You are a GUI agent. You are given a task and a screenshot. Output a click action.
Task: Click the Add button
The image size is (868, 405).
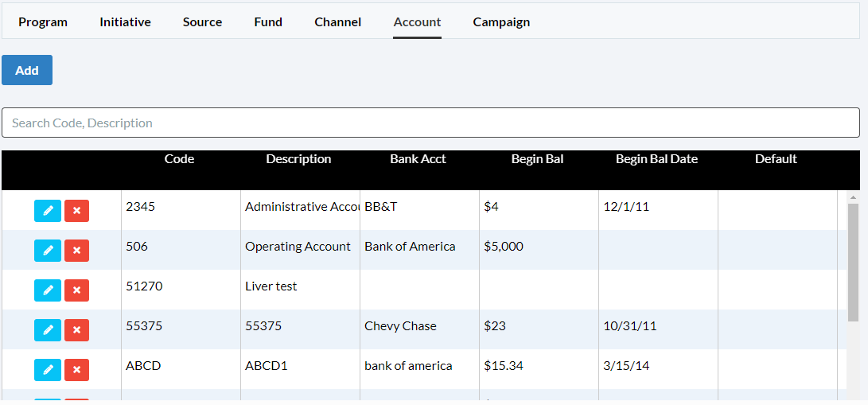coord(27,70)
